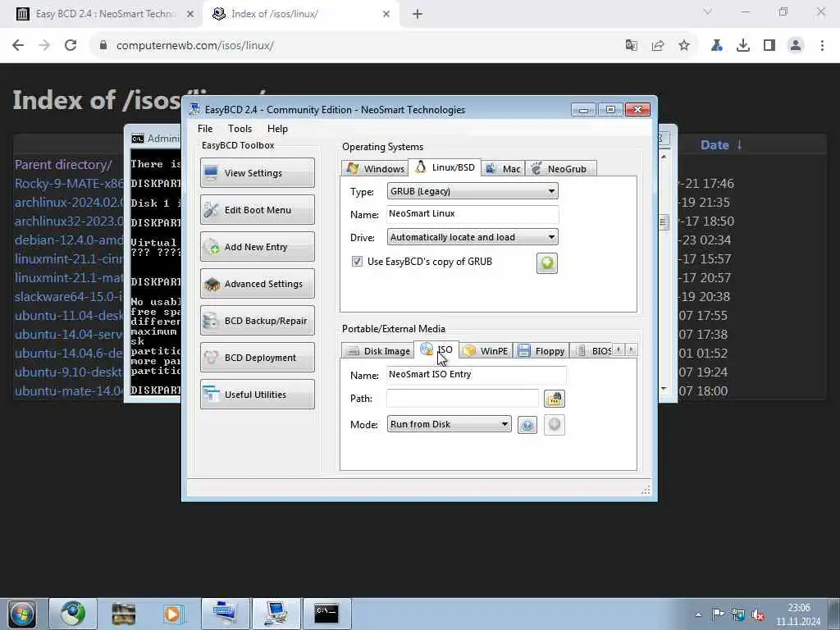The height and width of the screenshot is (630, 840).
Task: Select the Disk Image media tab
Action: [x=378, y=351]
